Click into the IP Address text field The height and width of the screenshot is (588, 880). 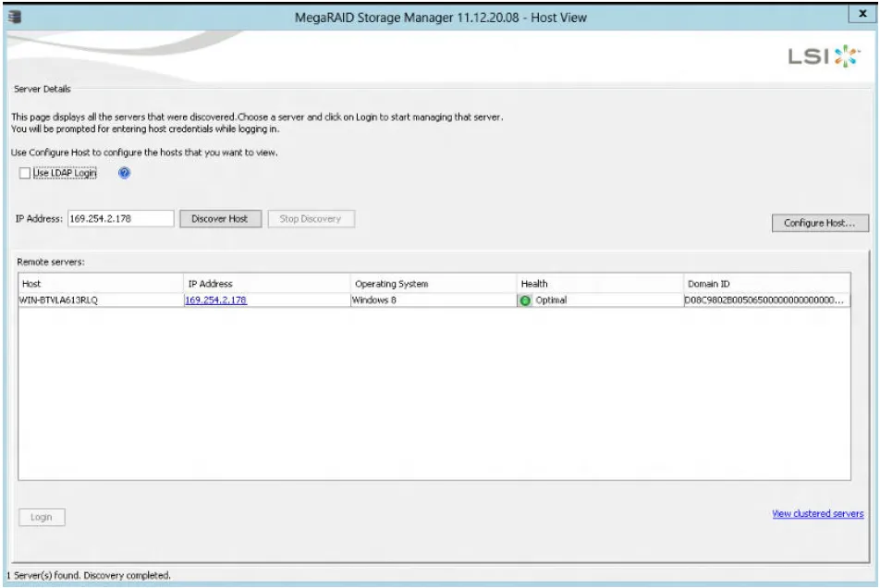coord(120,219)
